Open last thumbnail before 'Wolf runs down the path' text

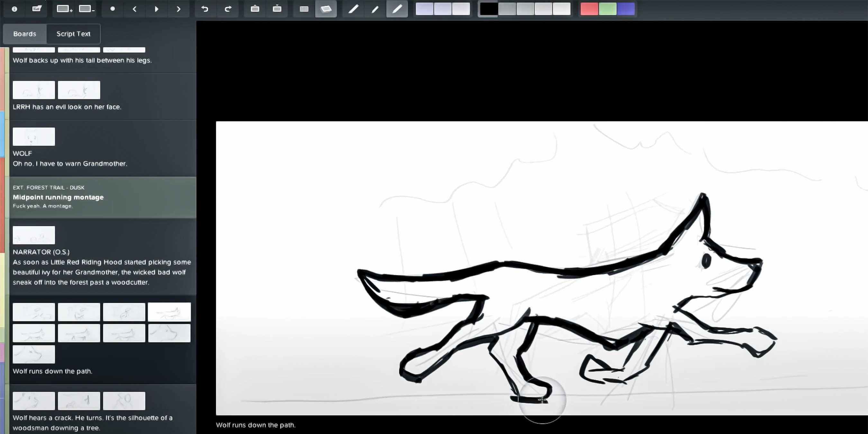tap(34, 354)
